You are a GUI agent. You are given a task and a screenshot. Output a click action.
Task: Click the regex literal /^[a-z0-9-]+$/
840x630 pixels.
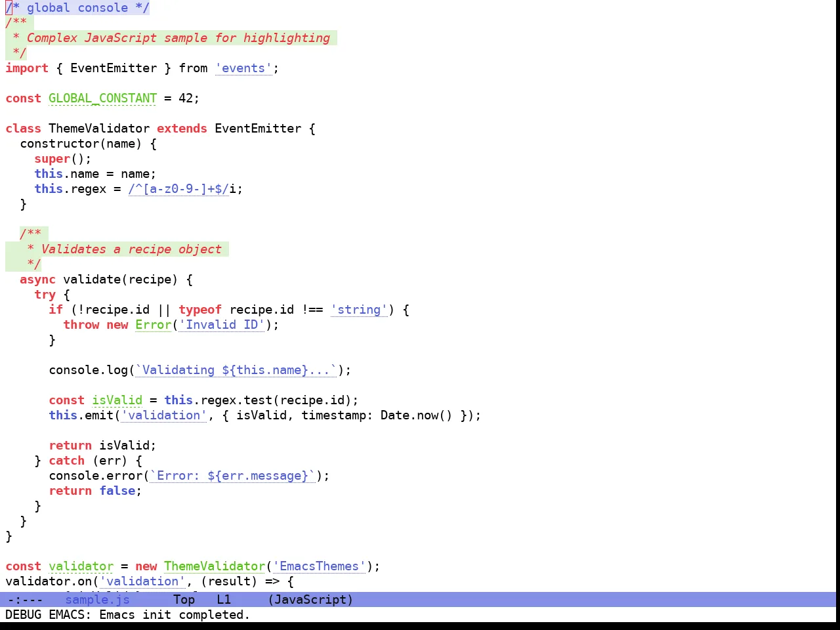pyautogui.click(x=178, y=189)
